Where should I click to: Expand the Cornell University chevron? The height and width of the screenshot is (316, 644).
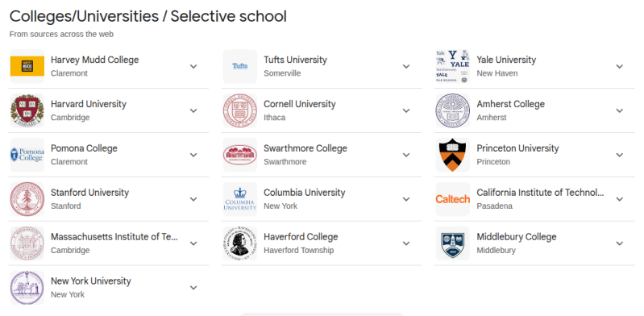point(406,110)
